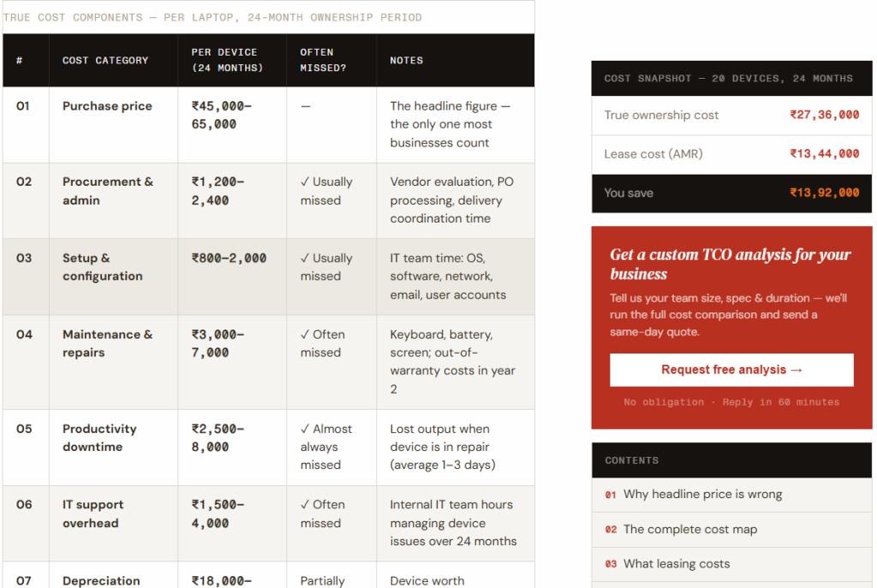Click the 'Often Missed?' column header
877x588 pixels.
323,60
